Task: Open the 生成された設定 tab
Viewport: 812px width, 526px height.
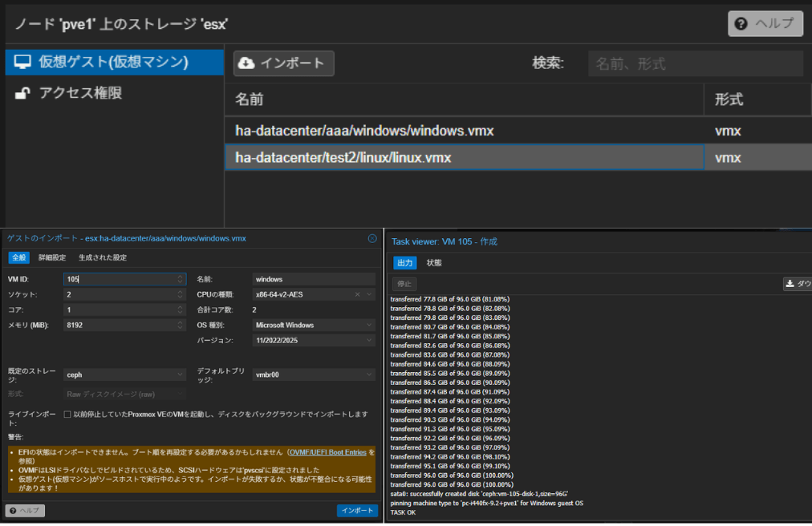Action: [101, 257]
